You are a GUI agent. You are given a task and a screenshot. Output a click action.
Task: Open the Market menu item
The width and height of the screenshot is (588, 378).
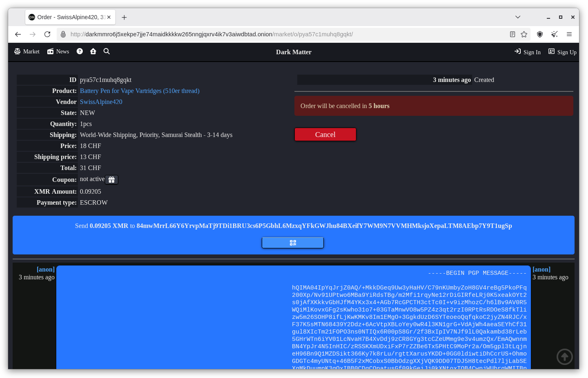(27, 51)
